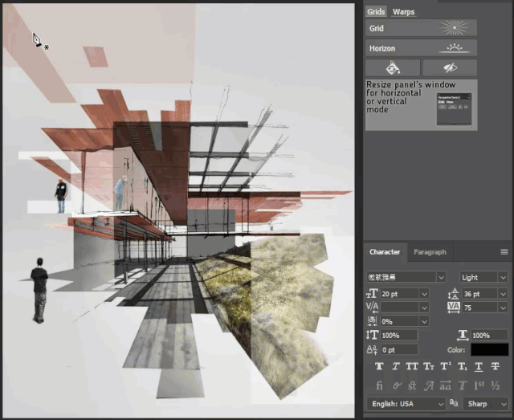
Task: Toggle All Caps style
Action: click(412, 366)
